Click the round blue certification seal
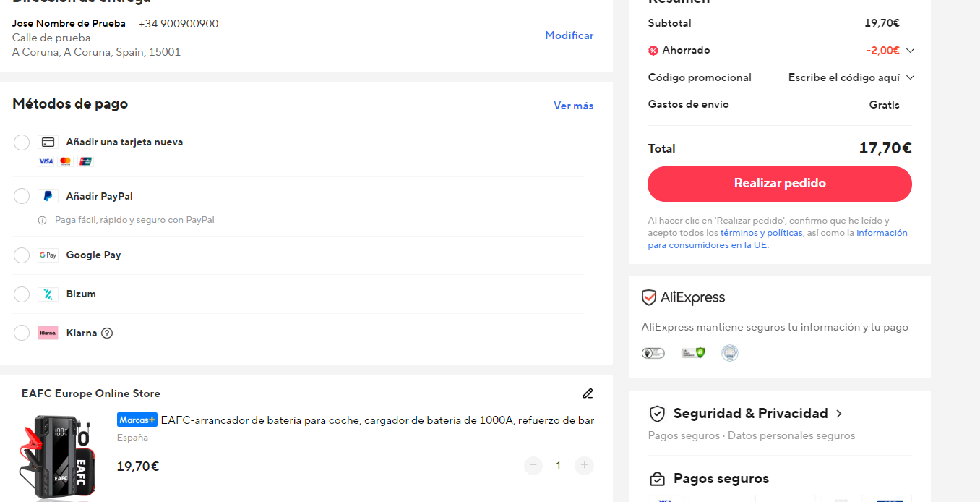The height and width of the screenshot is (502, 980). (730, 353)
